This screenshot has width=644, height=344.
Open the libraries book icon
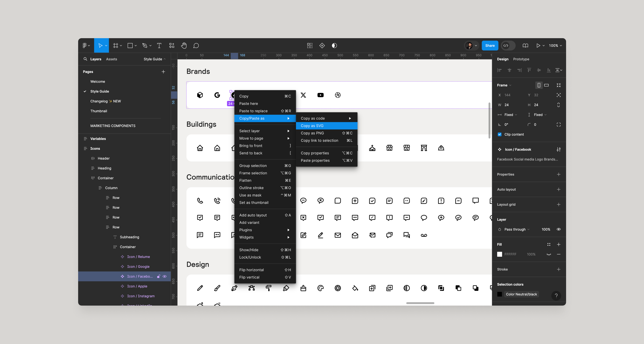click(525, 45)
